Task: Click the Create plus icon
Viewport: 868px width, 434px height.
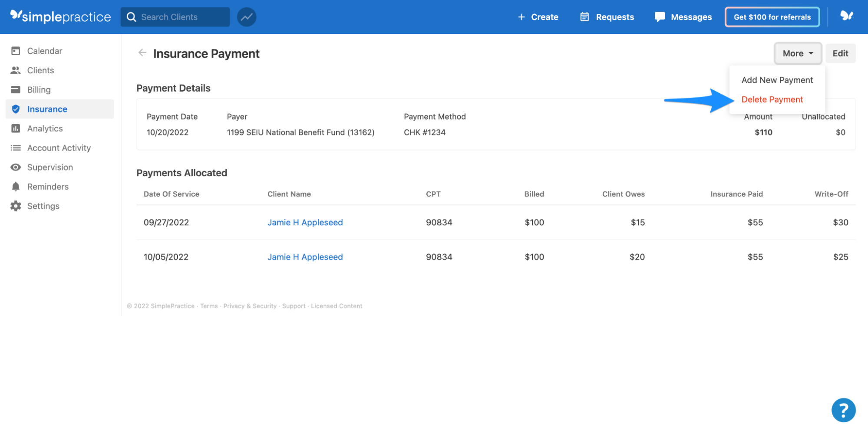Action: 521,17
